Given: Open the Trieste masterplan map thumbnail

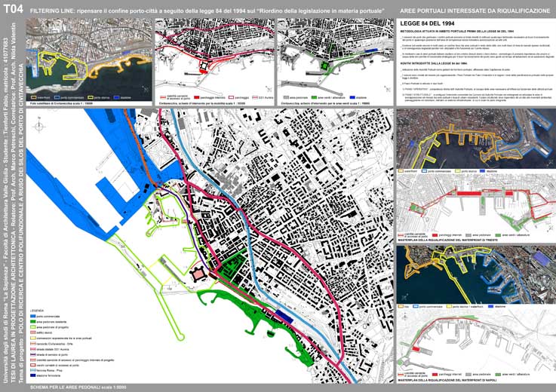Looking at the screenshot, I should (476, 203).
